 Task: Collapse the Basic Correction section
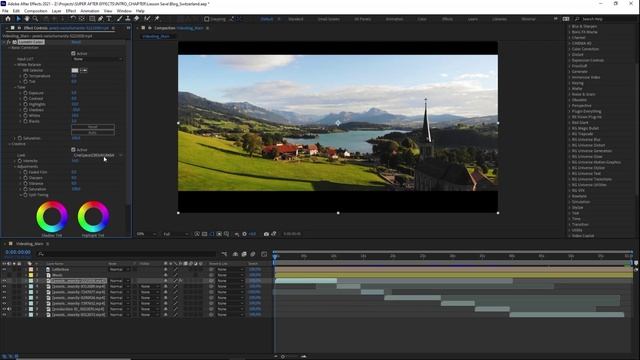pos(9,48)
